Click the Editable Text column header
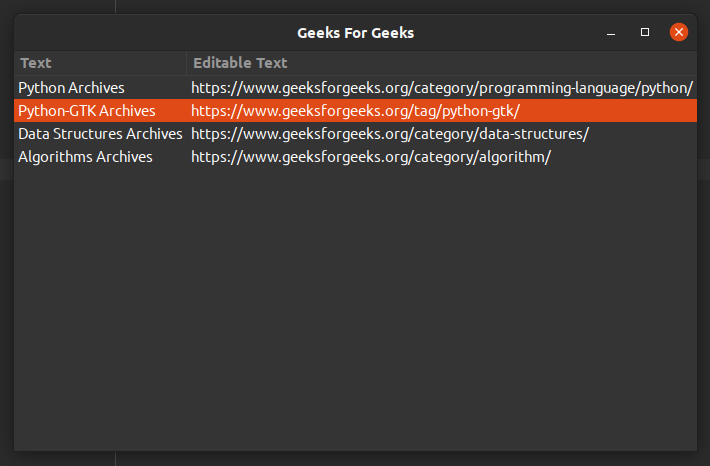The image size is (710, 466). pyautogui.click(x=240, y=63)
